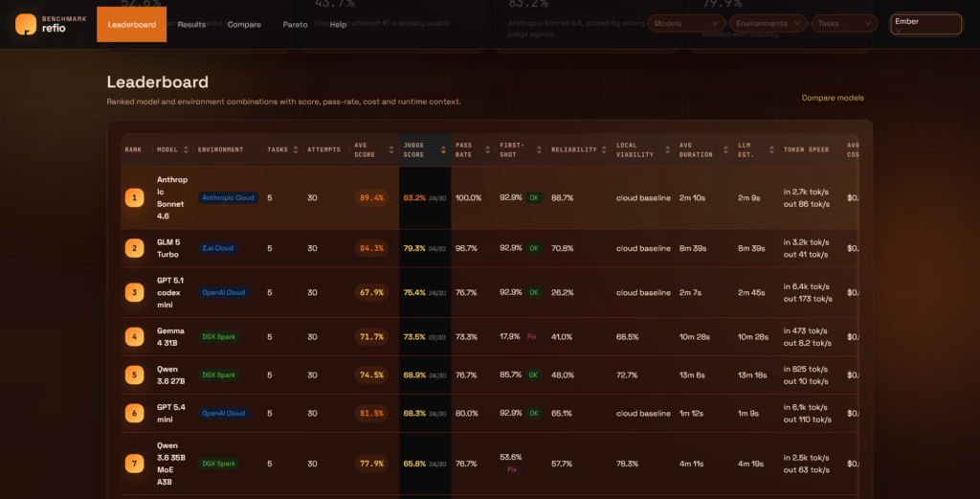Sort by the LLM Est. column arrows
This screenshot has height=499, width=980.
click(771, 149)
